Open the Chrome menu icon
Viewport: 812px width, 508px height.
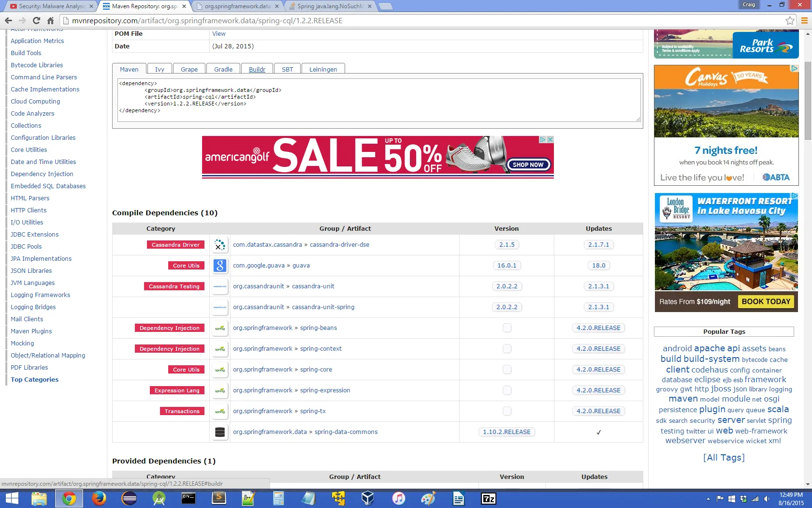click(x=804, y=20)
